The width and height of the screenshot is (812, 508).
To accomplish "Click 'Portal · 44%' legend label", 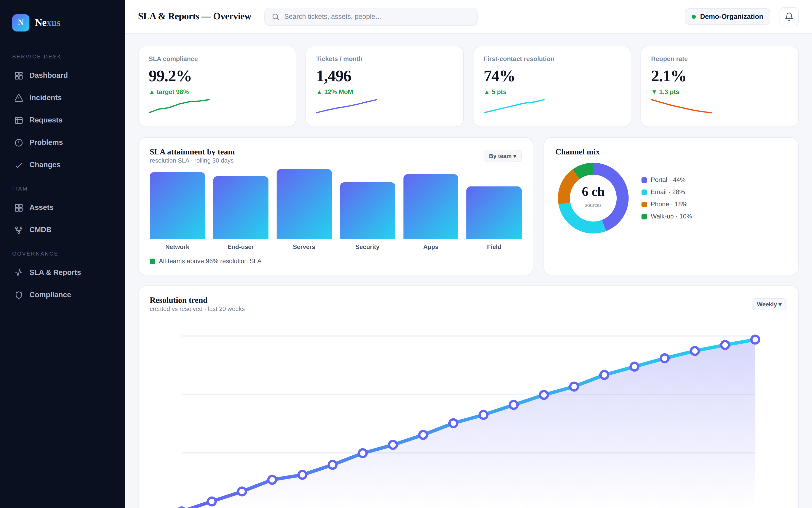I will coord(668,180).
